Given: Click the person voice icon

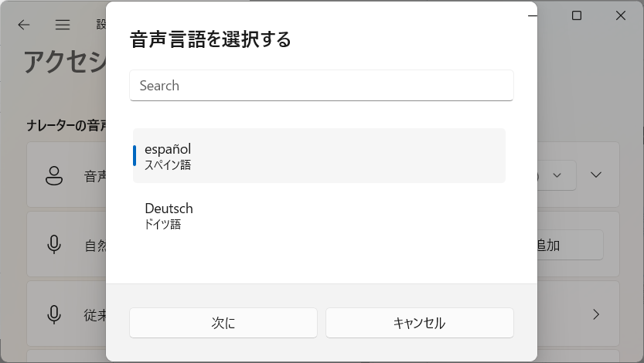Looking at the screenshot, I should click(x=54, y=175).
